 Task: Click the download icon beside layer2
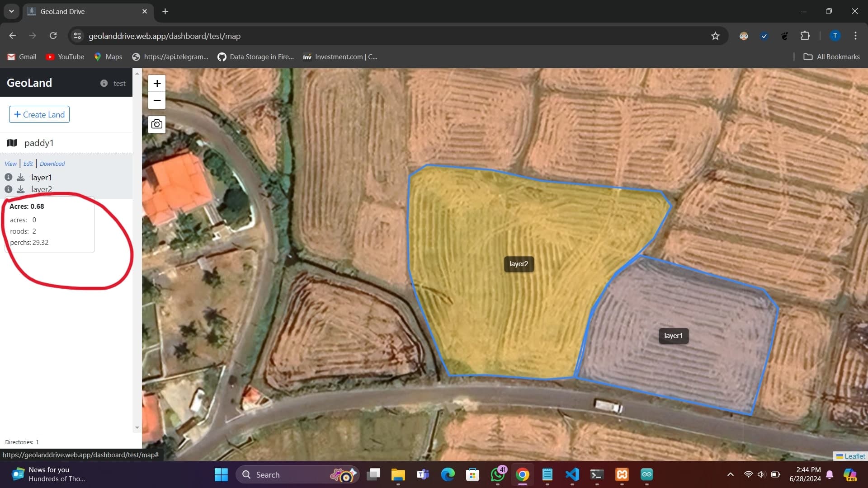click(21, 189)
